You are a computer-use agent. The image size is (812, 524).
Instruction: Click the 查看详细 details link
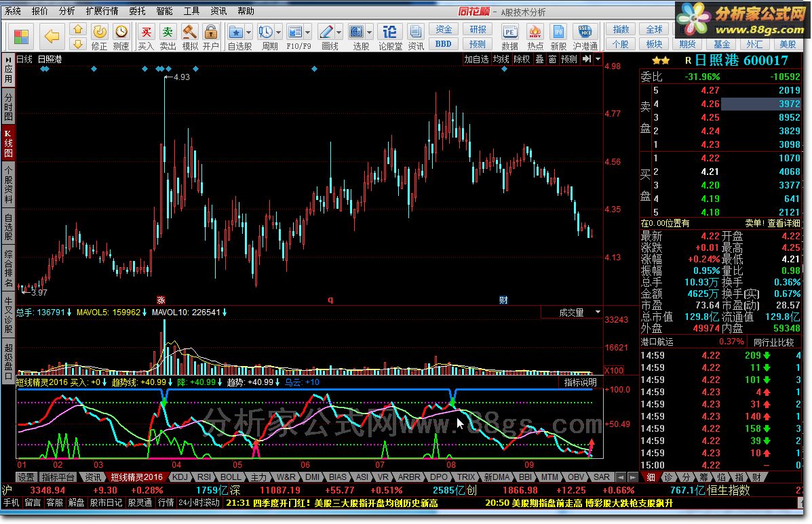(784, 223)
